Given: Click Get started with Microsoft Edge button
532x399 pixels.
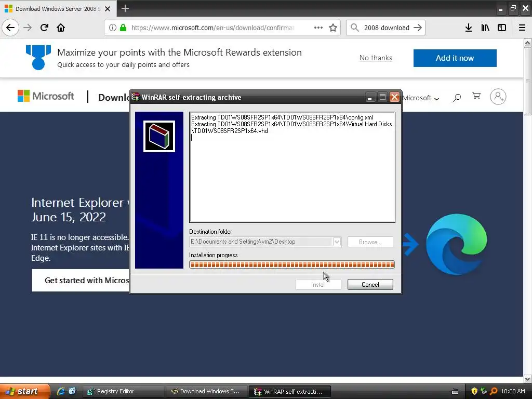Looking at the screenshot, I should [x=81, y=280].
